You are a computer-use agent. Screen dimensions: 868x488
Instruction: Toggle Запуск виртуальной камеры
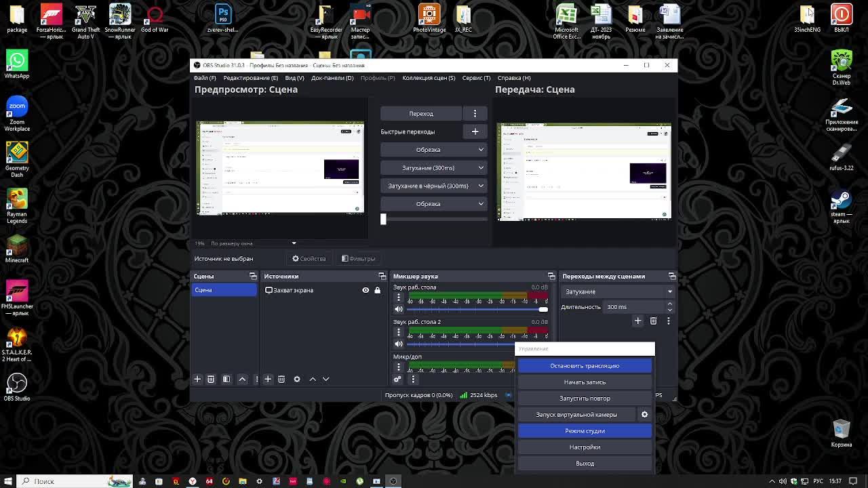(x=576, y=414)
